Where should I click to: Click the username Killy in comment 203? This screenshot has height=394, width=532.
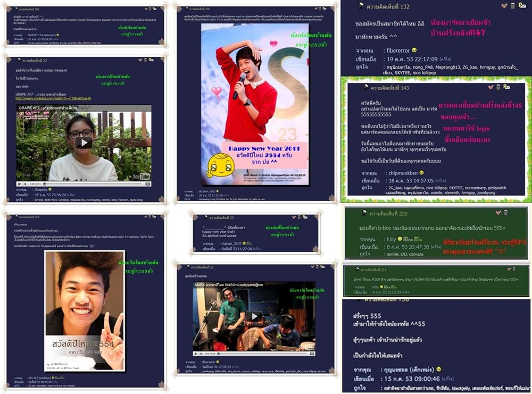[391, 239]
